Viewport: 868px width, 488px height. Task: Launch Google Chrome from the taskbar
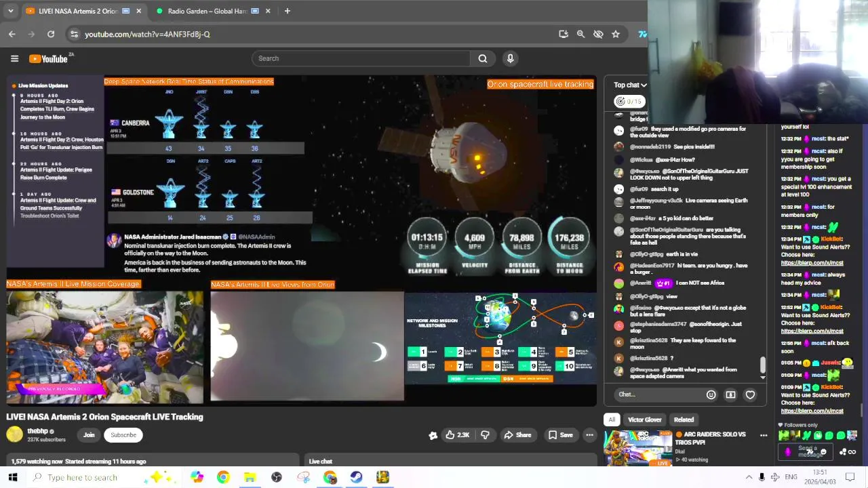(x=223, y=477)
